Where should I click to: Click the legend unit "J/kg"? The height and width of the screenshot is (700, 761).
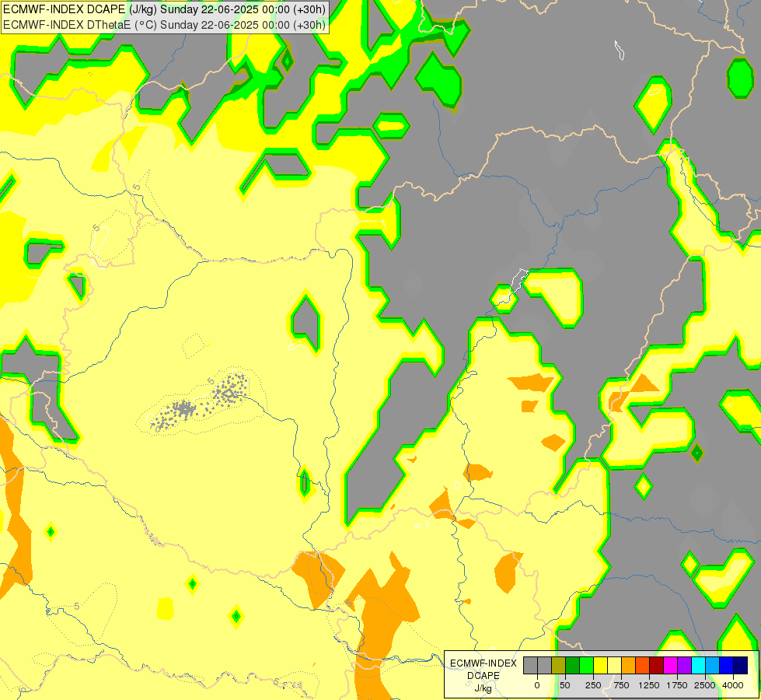pos(483,688)
